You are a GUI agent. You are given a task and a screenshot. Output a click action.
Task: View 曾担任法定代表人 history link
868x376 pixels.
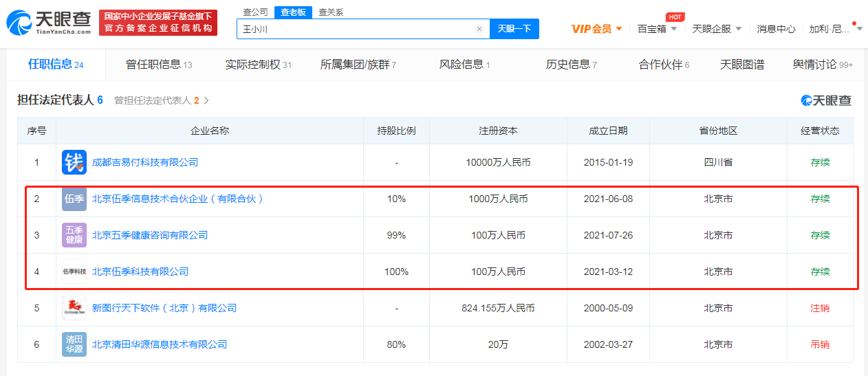point(161,100)
